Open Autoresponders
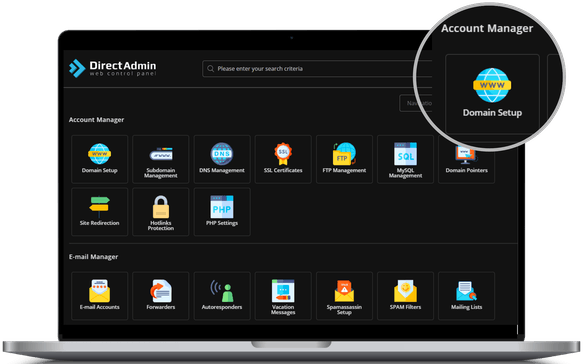 tap(222, 296)
